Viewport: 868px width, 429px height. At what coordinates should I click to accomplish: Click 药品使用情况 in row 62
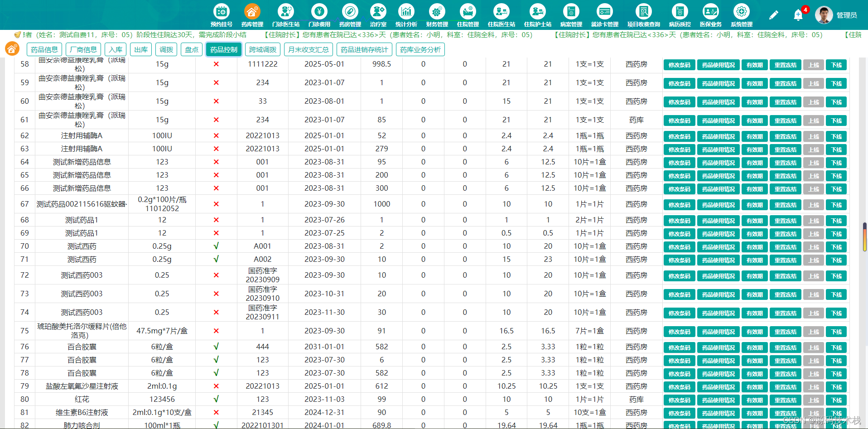click(x=719, y=136)
